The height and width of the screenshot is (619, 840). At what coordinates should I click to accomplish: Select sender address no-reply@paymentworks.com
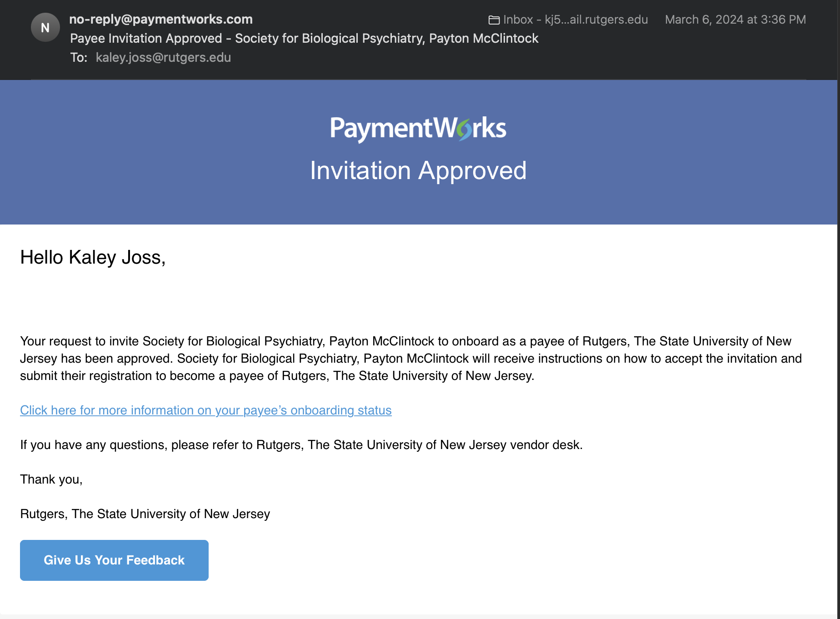click(161, 19)
